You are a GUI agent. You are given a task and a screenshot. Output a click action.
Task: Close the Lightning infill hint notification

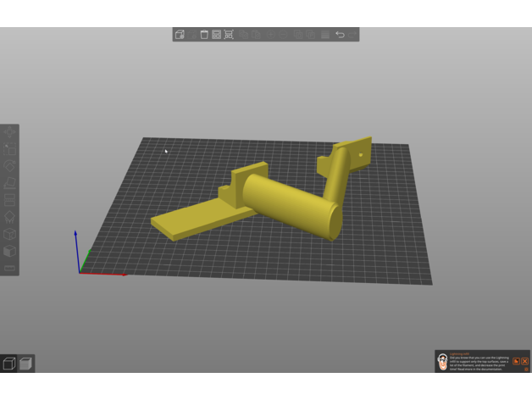[x=524, y=361]
